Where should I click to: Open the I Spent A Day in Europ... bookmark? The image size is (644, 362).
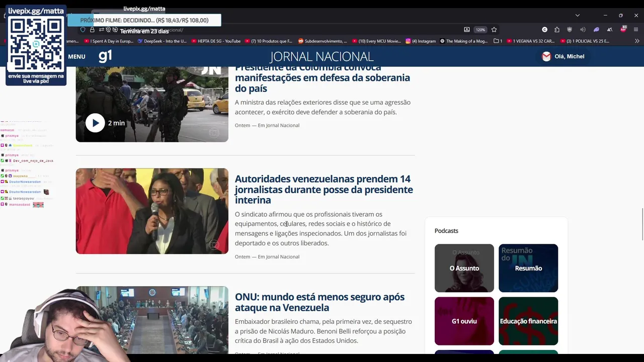coord(109,41)
